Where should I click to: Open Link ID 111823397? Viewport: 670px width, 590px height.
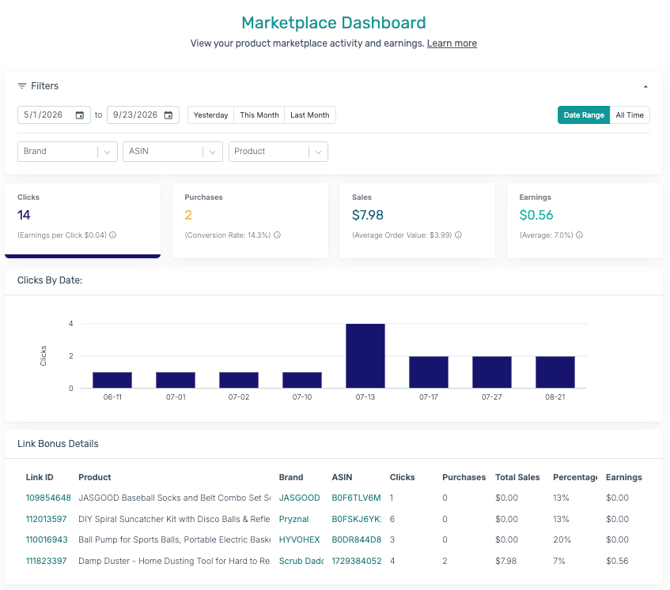(46, 561)
